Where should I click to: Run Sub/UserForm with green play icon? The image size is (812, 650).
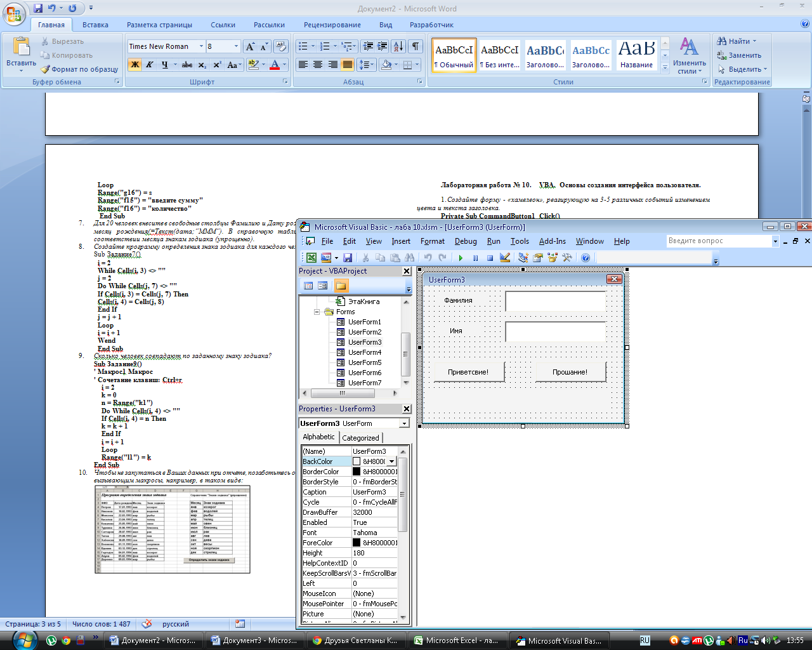(461, 258)
